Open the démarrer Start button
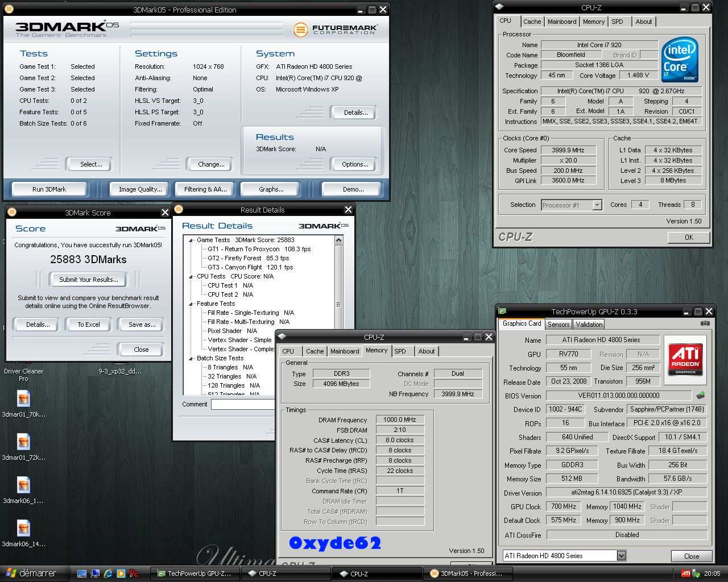This screenshot has height=582, width=728. (34, 573)
